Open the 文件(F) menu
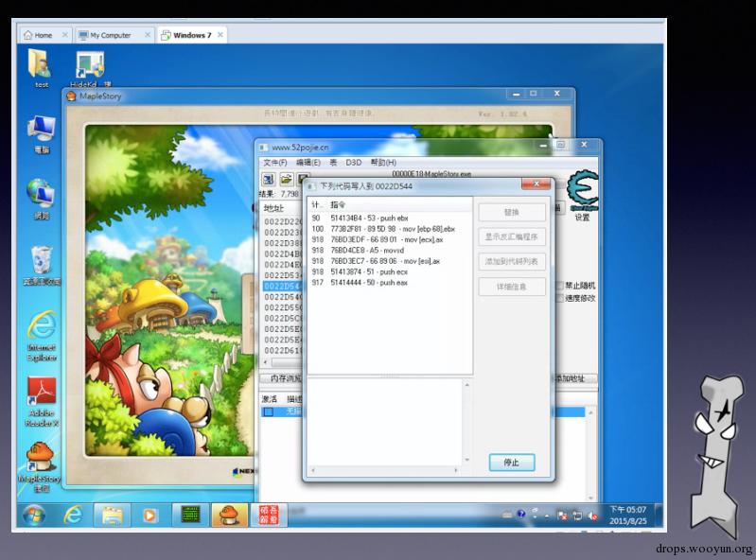The height and width of the screenshot is (560, 756). coord(274,163)
